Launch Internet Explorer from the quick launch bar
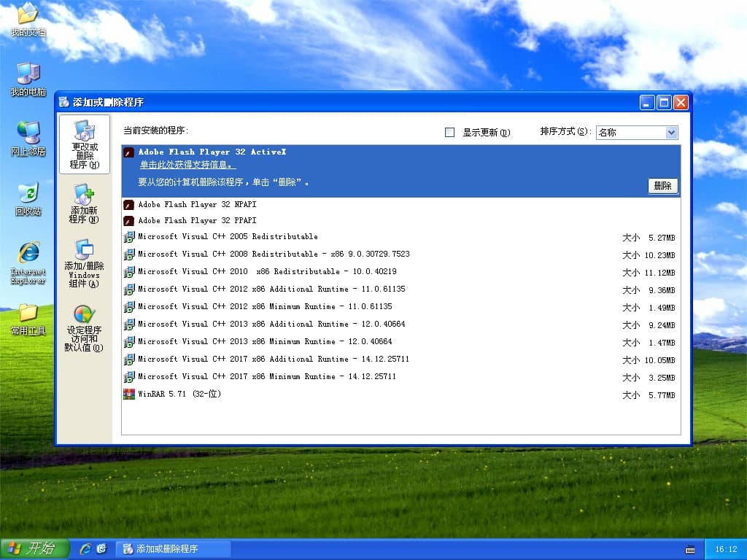747x560 pixels. 85,549
